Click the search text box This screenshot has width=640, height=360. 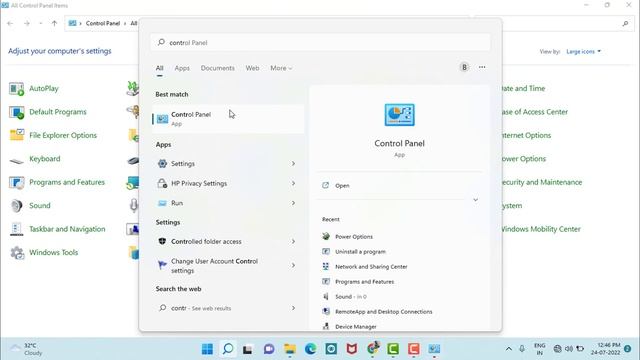320,42
